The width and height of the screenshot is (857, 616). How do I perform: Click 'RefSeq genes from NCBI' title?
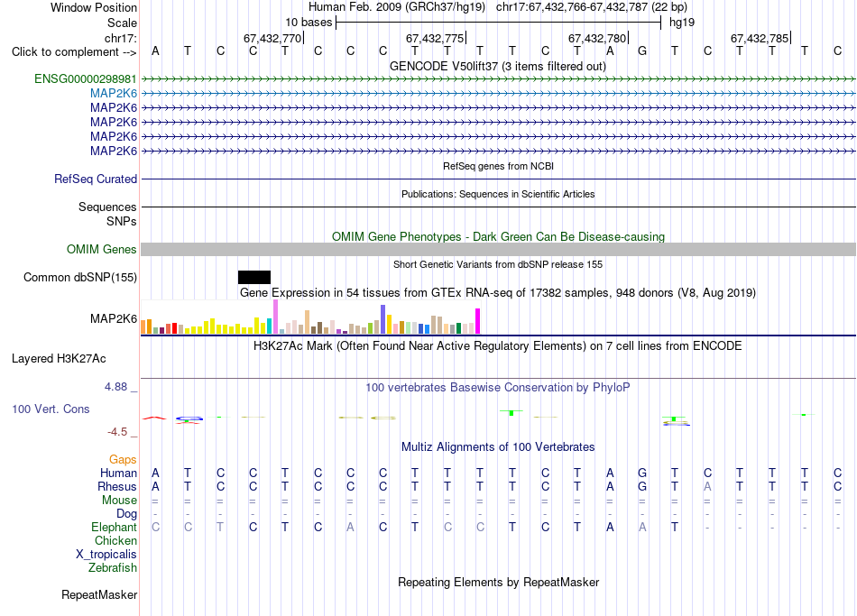tap(498, 166)
